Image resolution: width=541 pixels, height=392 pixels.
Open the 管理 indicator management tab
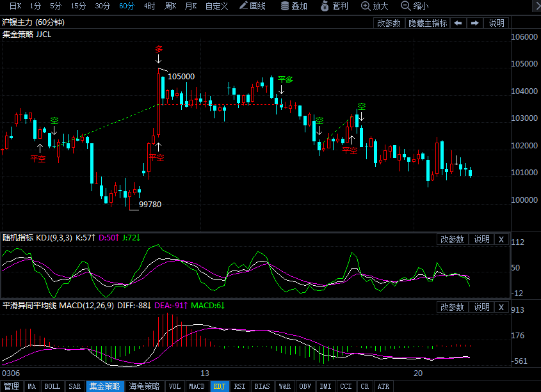(12, 386)
